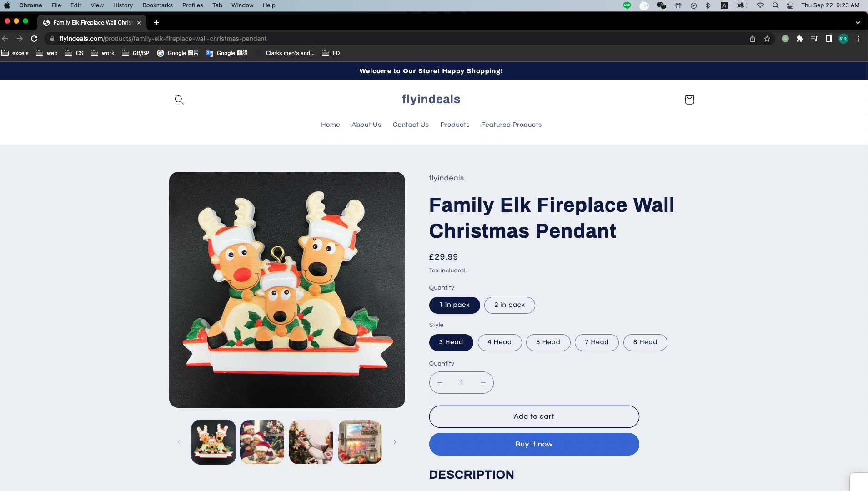Increase quantity with the plus button
The image size is (868, 491).
(483, 383)
